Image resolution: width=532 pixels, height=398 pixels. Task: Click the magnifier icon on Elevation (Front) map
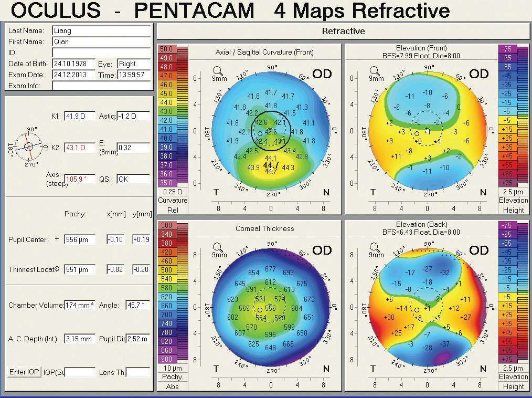point(374,71)
